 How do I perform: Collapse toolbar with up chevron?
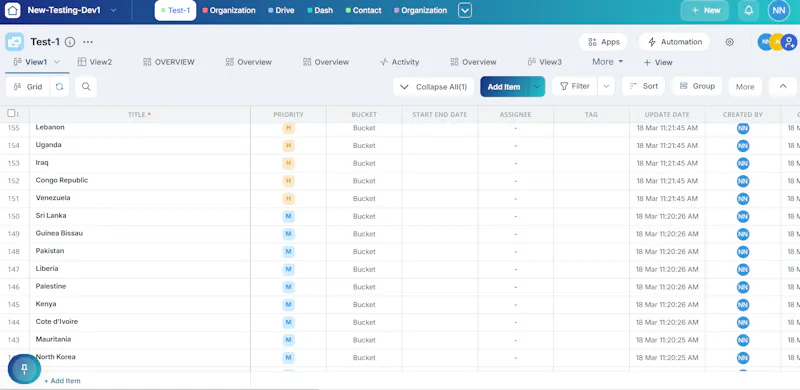tap(783, 86)
